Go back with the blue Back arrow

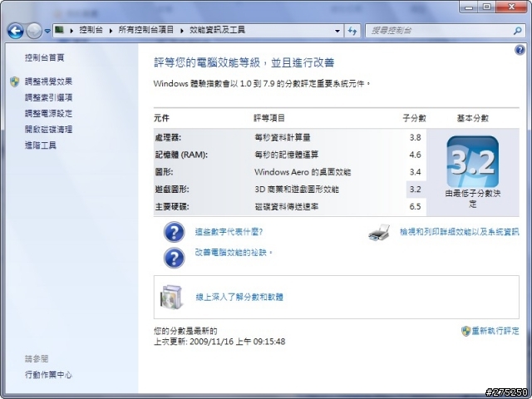(16, 31)
